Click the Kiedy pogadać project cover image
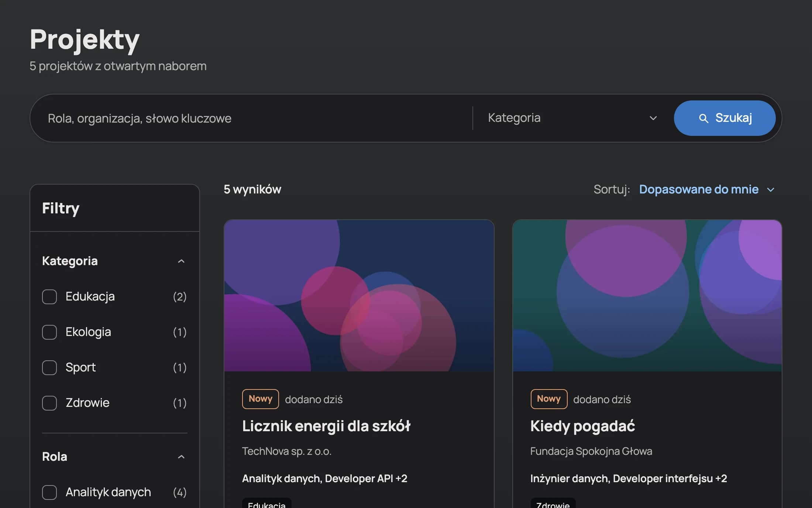The width and height of the screenshot is (812, 508). click(x=647, y=295)
